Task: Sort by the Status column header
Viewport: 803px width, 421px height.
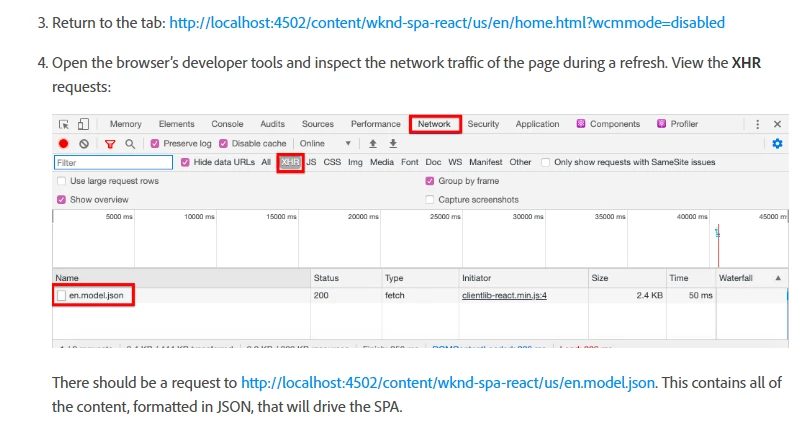Action: (x=346, y=278)
